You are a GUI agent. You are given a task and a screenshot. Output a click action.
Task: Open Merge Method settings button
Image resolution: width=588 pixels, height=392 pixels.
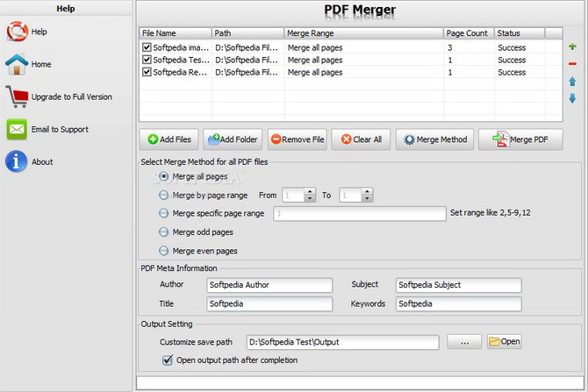tap(434, 139)
